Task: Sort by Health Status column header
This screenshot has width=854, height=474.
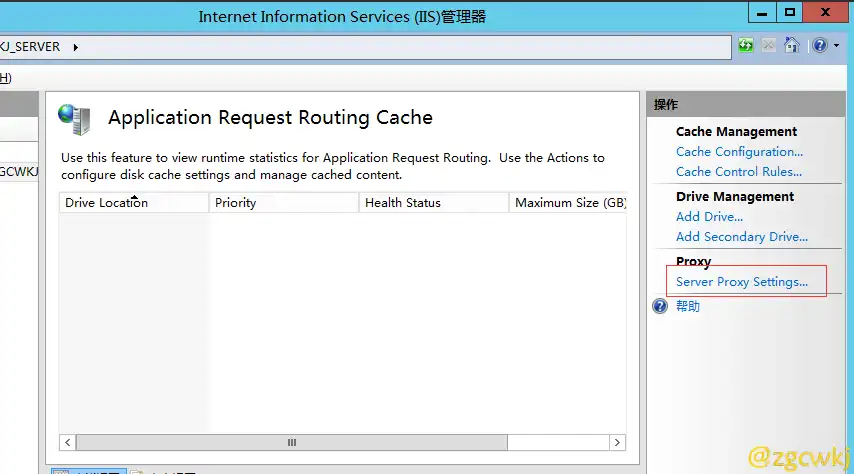Action: click(x=434, y=203)
